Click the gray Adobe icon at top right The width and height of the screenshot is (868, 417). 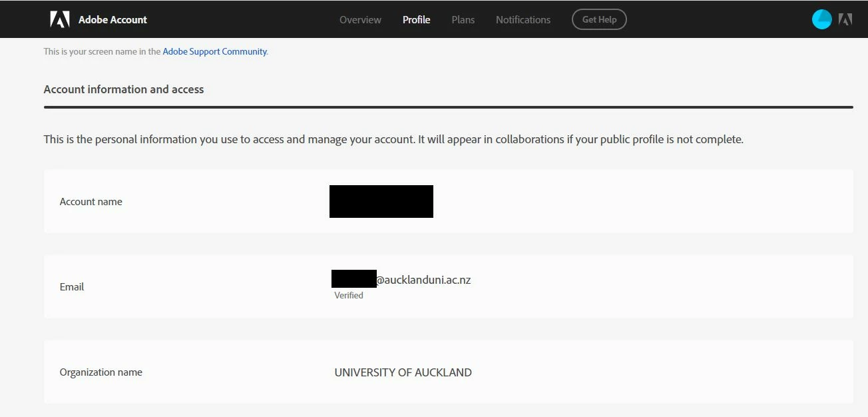845,19
